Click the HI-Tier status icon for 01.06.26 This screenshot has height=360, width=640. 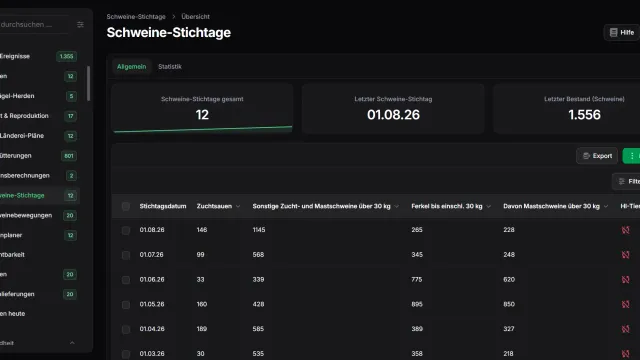[x=625, y=280]
